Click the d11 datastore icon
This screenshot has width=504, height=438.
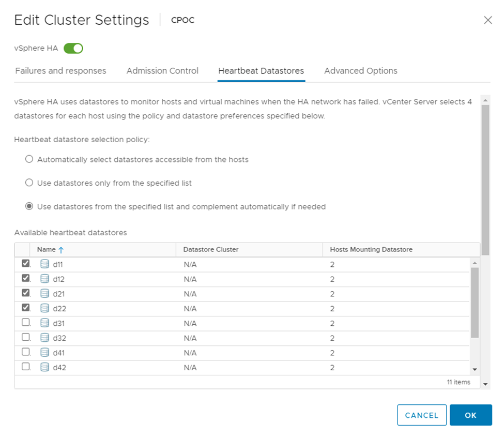click(x=45, y=264)
